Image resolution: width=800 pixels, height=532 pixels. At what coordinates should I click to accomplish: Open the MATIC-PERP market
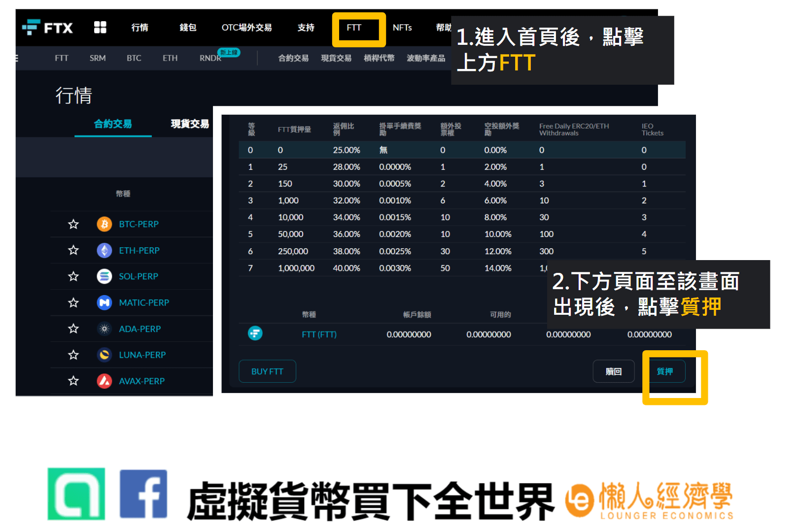(144, 303)
